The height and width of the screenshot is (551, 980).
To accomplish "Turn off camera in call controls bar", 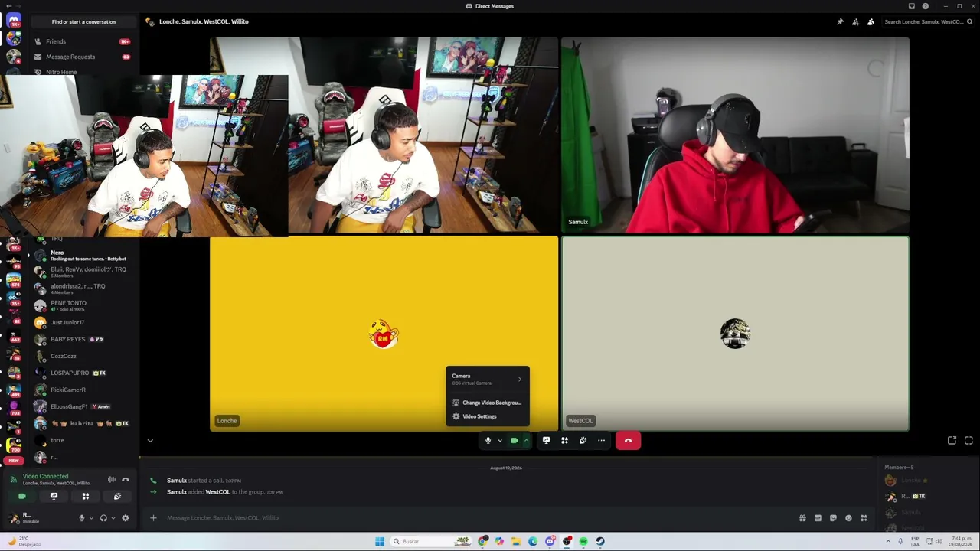I will (x=514, y=440).
